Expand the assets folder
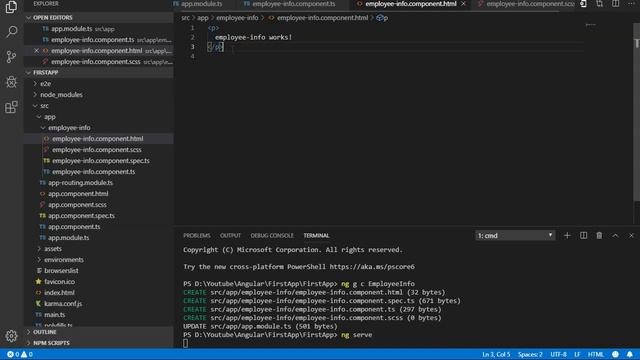 point(99,249)
